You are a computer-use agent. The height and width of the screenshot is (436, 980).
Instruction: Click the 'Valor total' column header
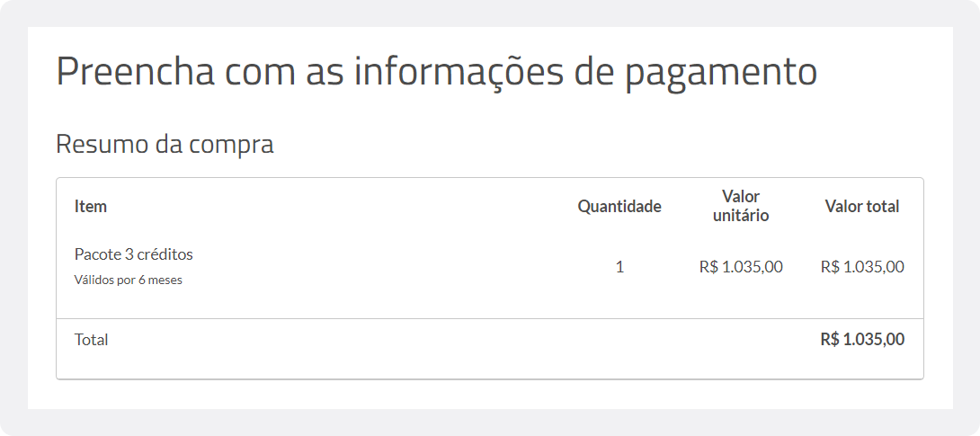pyautogui.click(x=862, y=206)
